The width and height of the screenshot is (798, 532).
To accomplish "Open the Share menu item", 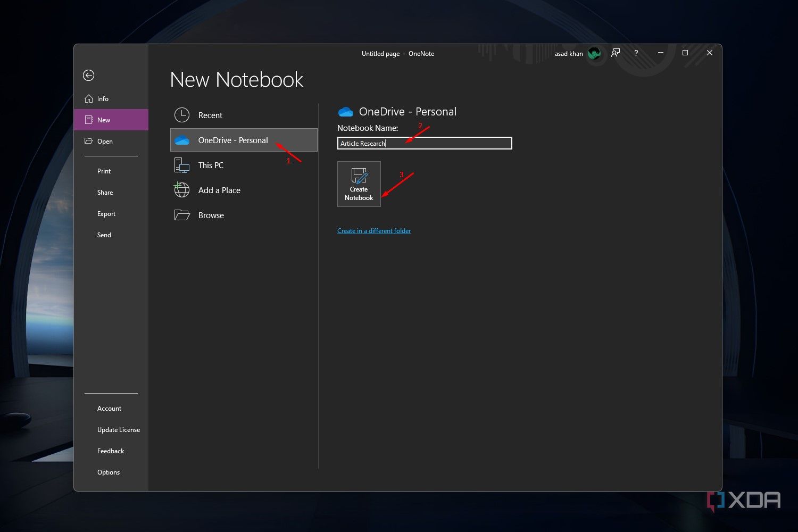I will pyautogui.click(x=105, y=193).
